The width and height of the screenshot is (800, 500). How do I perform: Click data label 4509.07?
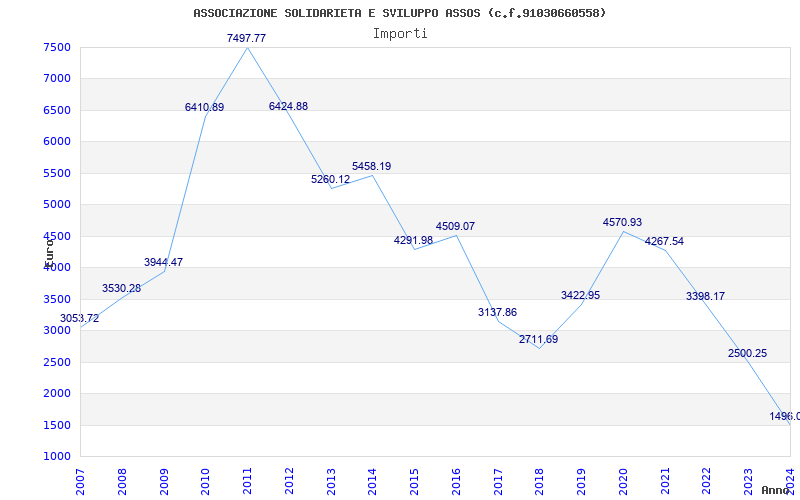[x=455, y=227]
